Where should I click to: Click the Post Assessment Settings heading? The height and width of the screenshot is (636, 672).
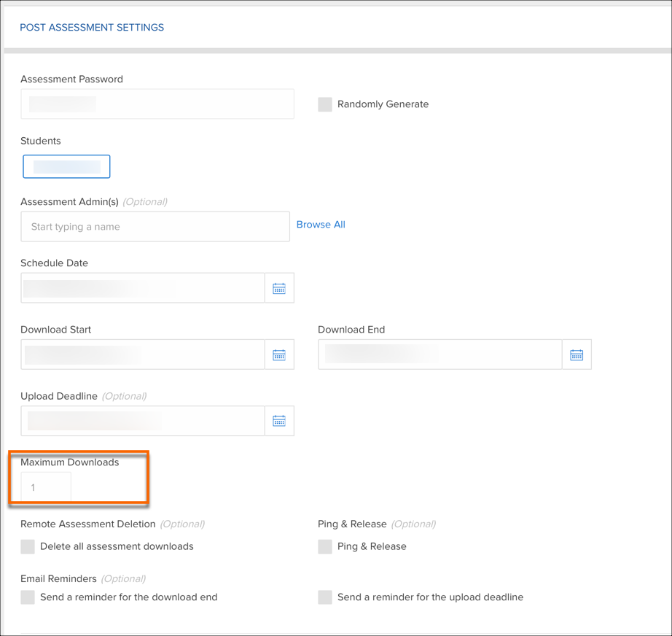tap(92, 28)
